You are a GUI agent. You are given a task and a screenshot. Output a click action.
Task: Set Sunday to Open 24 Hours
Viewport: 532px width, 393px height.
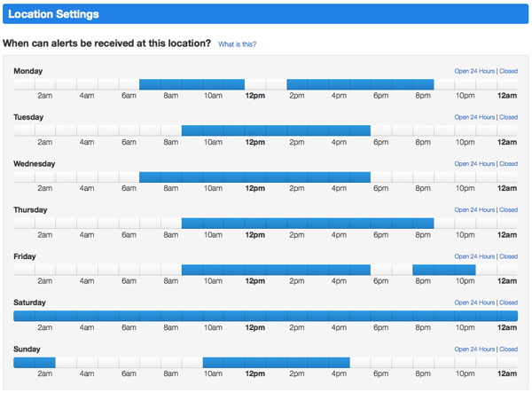(x=474, y=349)
